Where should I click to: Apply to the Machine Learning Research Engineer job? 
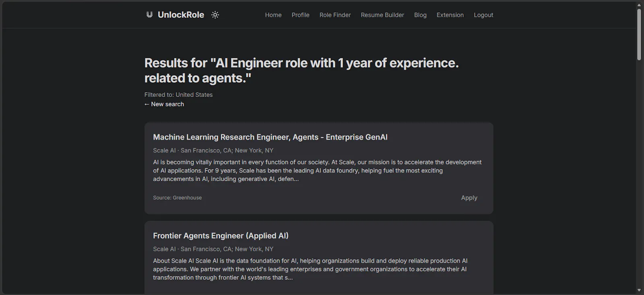[x=469, y=198]
